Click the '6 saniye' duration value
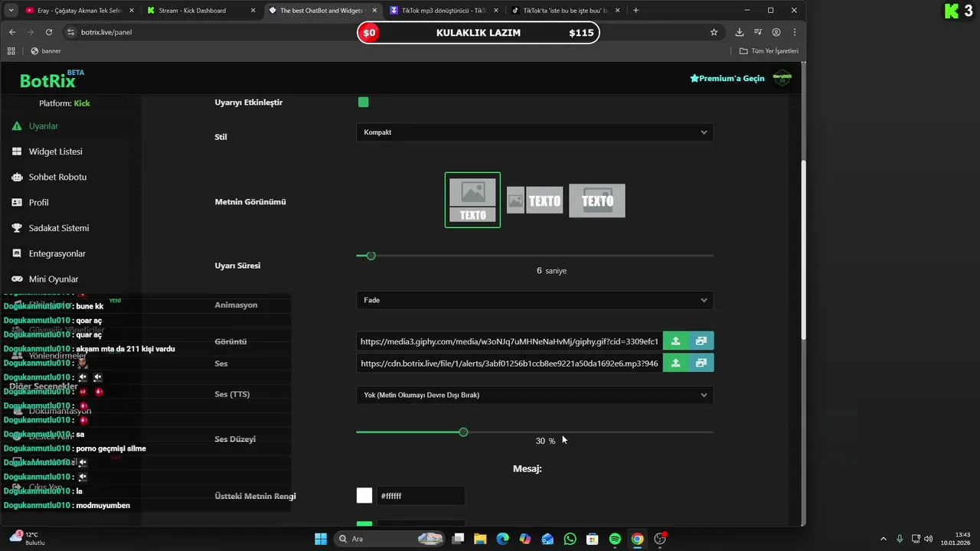Viewport: 980px width, 551px height. [x=551, y=271]
